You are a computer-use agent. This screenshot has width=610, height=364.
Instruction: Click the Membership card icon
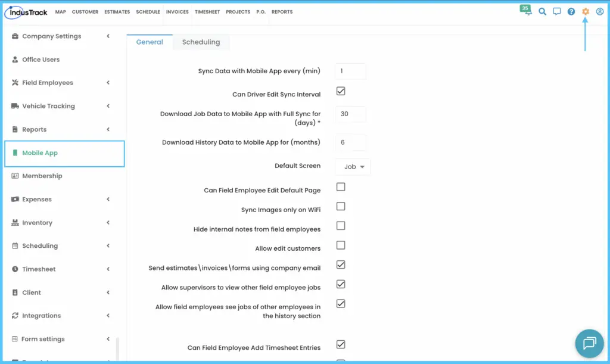pos(15,176)
